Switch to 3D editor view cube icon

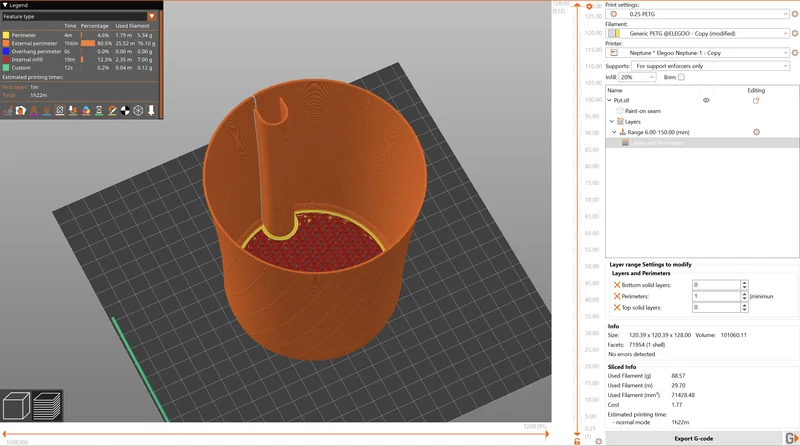coord(16,406)
